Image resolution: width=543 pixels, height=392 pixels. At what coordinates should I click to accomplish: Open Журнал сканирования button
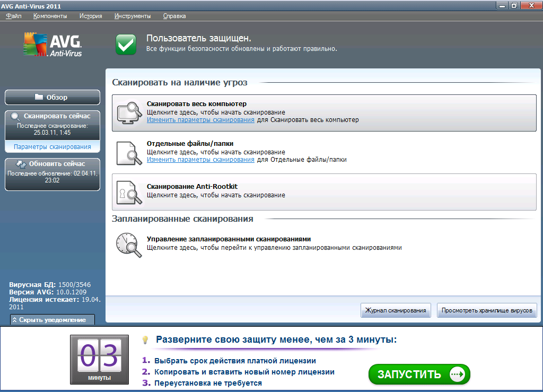396,310
